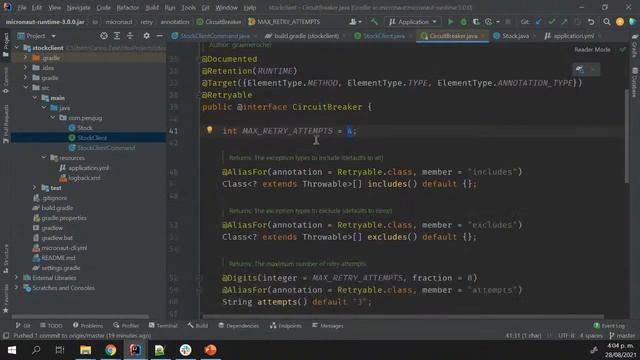Start debugging the Application configuration
The width and height of the screenshot is (640, 360).
pyautogui.click(x=464, y=22)
